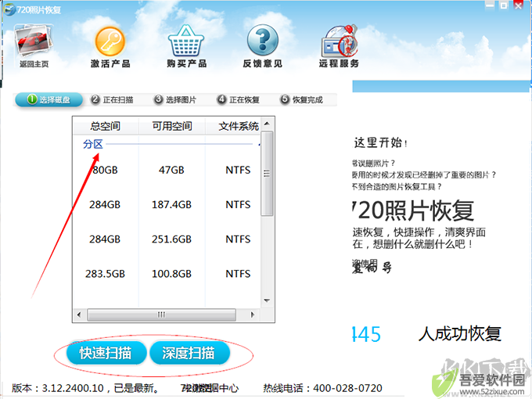
Task: Click the 快速扫描 button
Action: [x=106, y=353]
